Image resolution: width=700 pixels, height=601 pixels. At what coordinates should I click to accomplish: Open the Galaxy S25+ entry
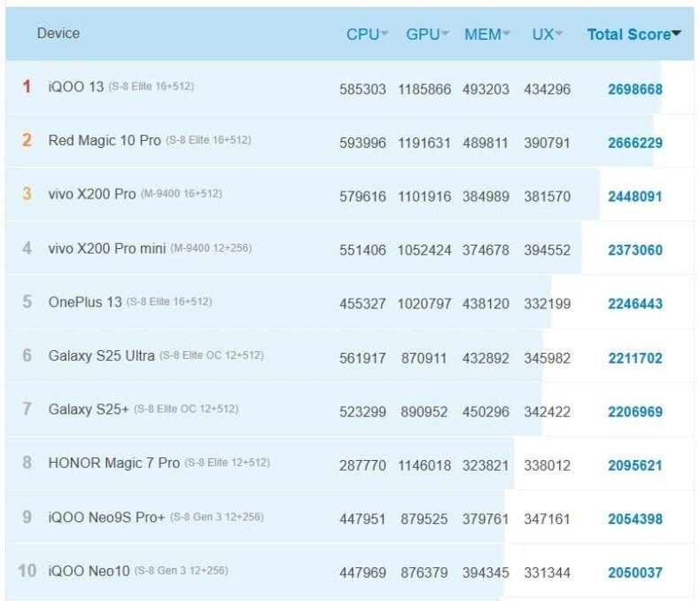click(89, 409)
